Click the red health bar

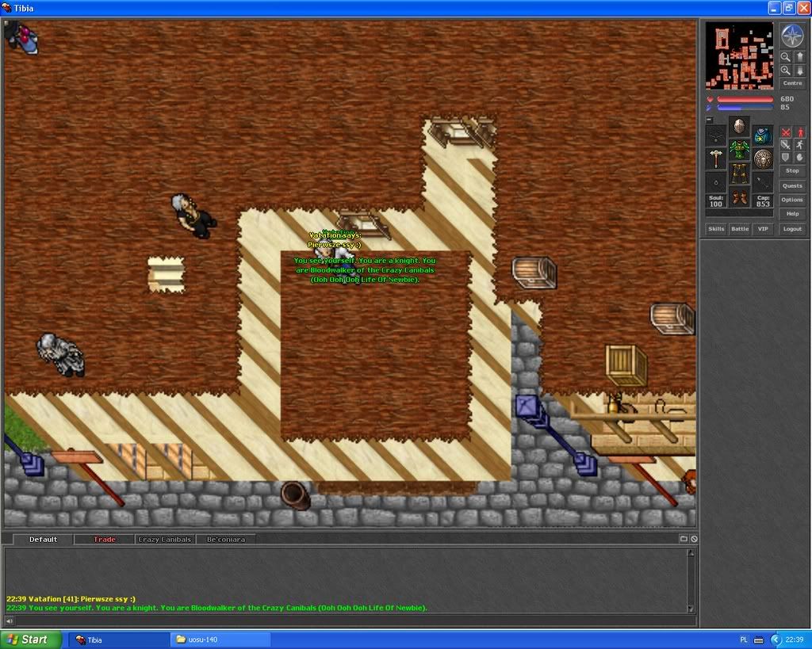click(x=745, y=99)
